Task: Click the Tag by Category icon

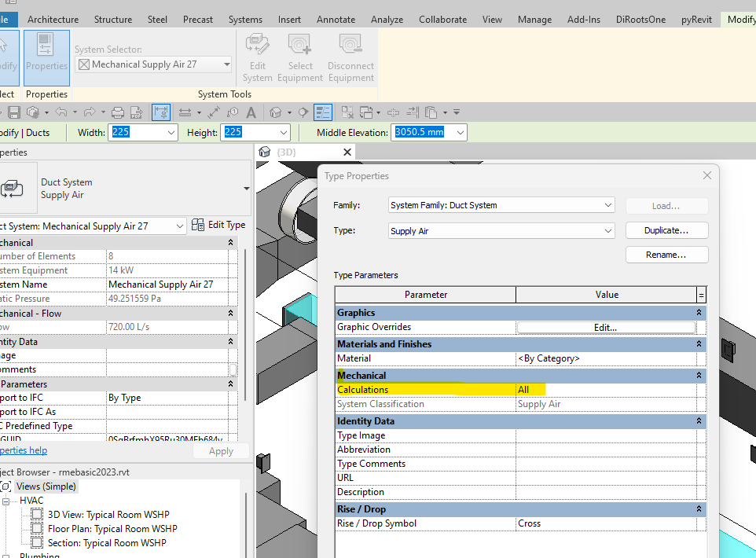Action: click(x=233, y=112)
